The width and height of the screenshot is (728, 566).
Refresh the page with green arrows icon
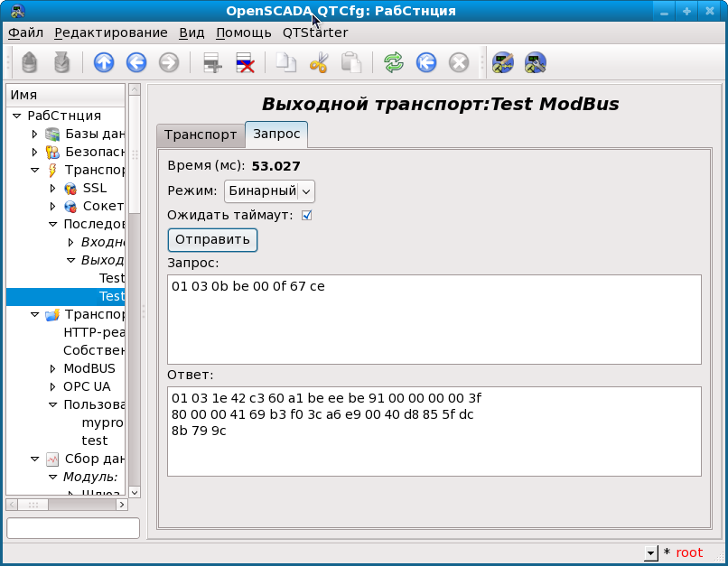point(394,62)
